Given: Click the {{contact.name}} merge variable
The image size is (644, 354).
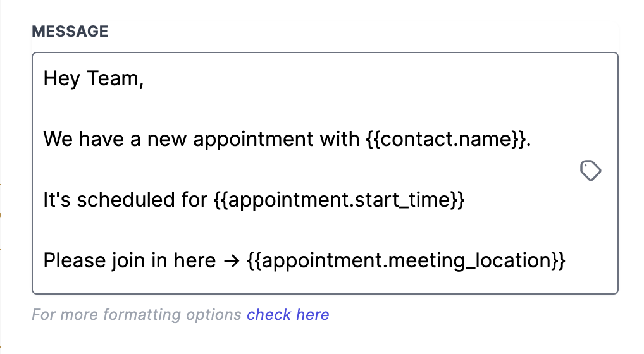Looking at the screenshot, I should coord(445,139).
